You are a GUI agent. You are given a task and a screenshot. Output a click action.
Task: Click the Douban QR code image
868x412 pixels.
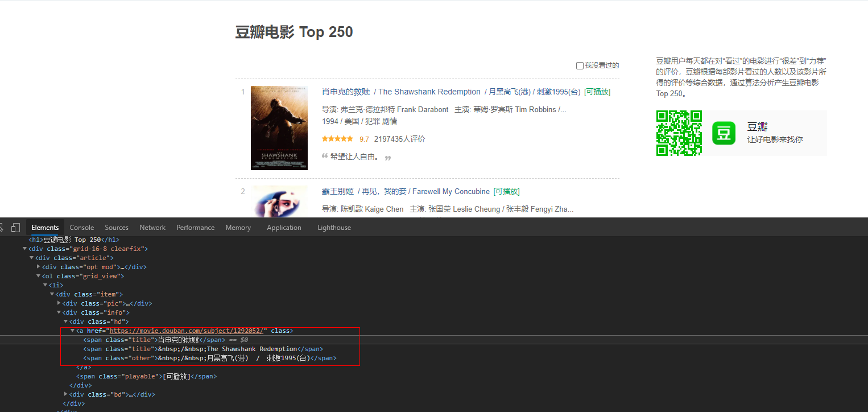679,133
